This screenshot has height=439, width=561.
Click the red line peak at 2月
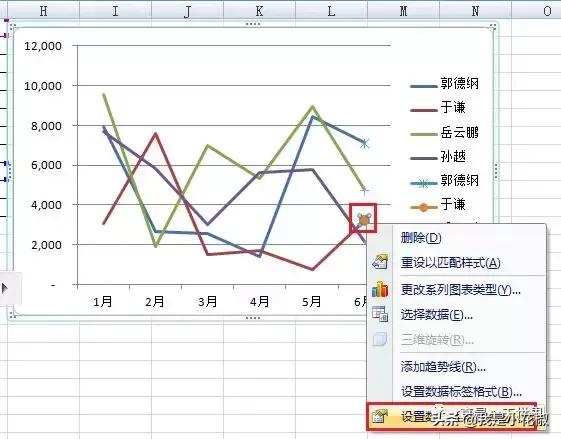(x=155, y=133)
